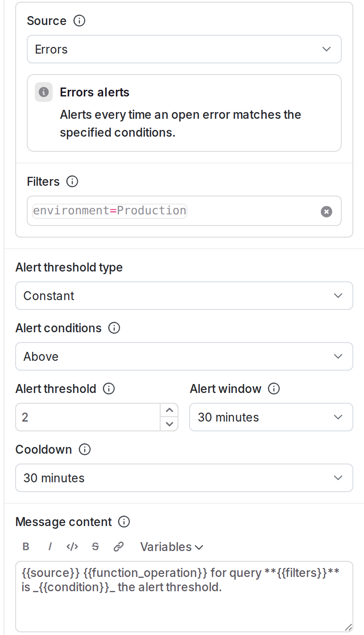Clear the environment=Production filter
Image resolution: width=364 pixels, height=635 pixels.
click(326, 211)
